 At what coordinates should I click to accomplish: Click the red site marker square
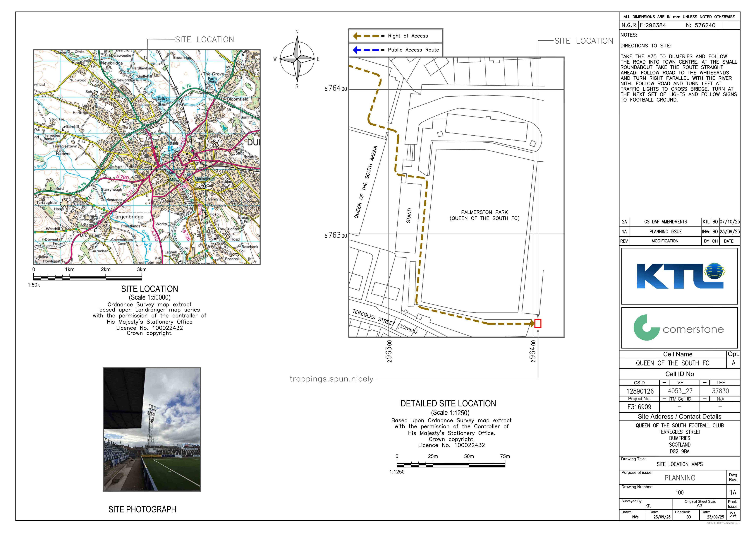click(538, 324)
